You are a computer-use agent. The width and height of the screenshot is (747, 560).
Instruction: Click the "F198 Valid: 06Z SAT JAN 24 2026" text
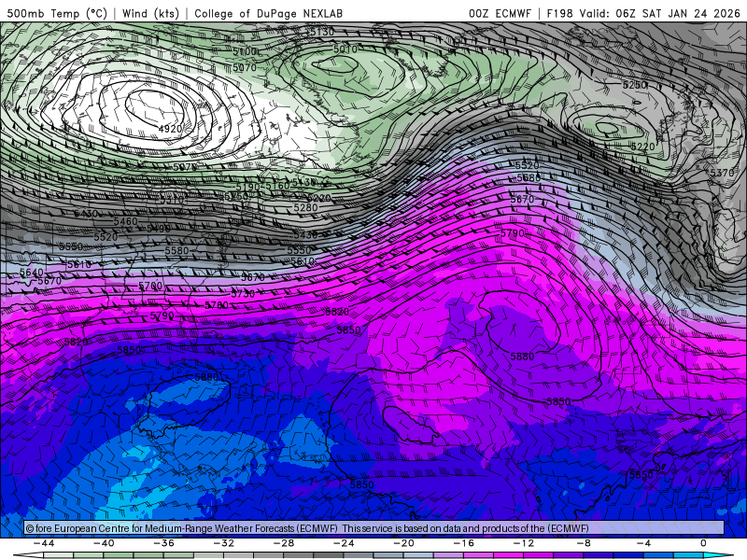coord(643,13)
